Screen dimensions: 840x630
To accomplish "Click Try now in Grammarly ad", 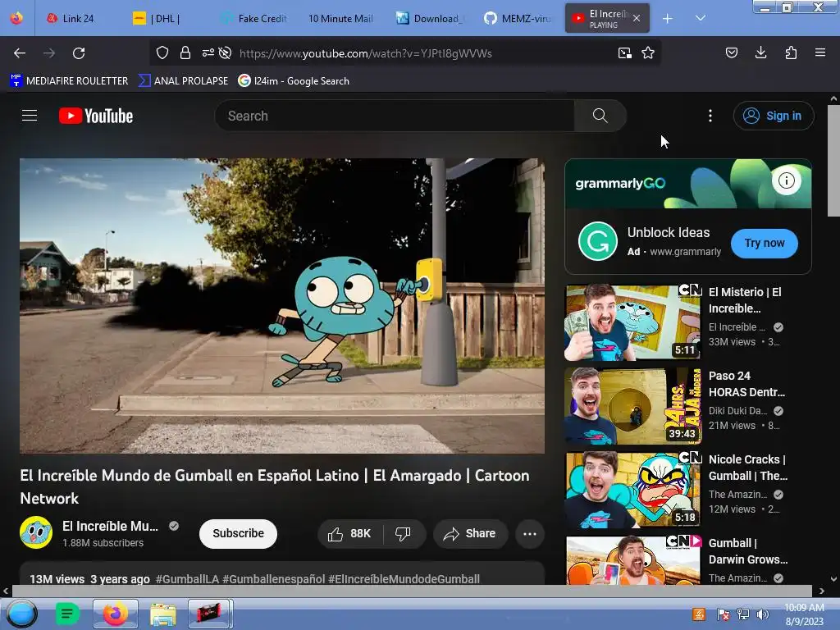I will [765, 243].
